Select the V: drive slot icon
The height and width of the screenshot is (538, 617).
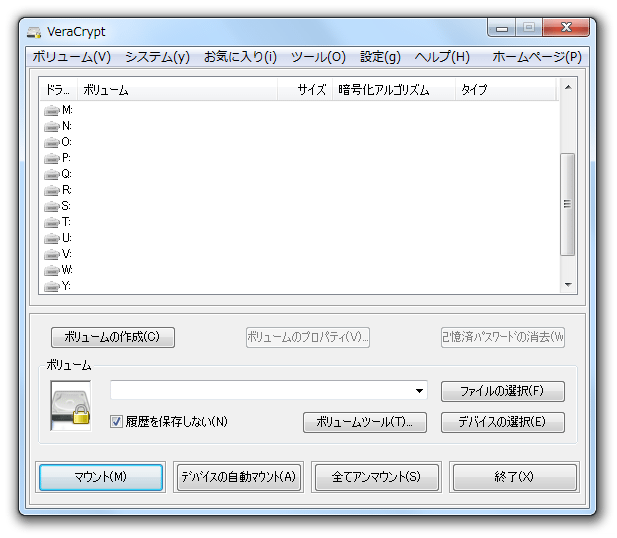pos(52,255)
